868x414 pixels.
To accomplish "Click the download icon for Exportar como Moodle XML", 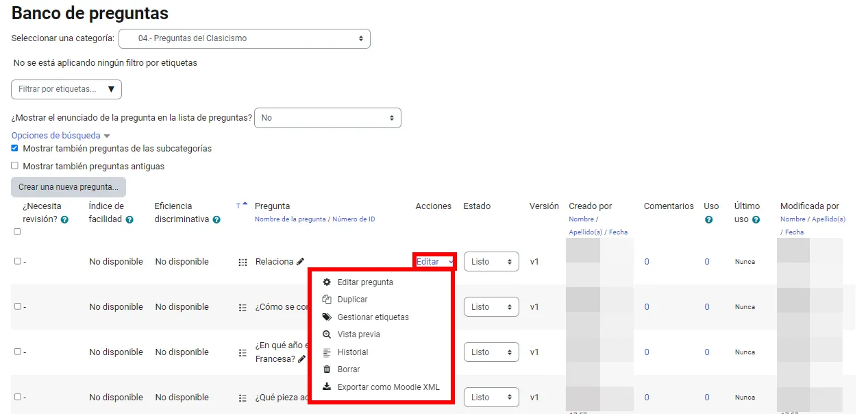I will coord(327,387).
